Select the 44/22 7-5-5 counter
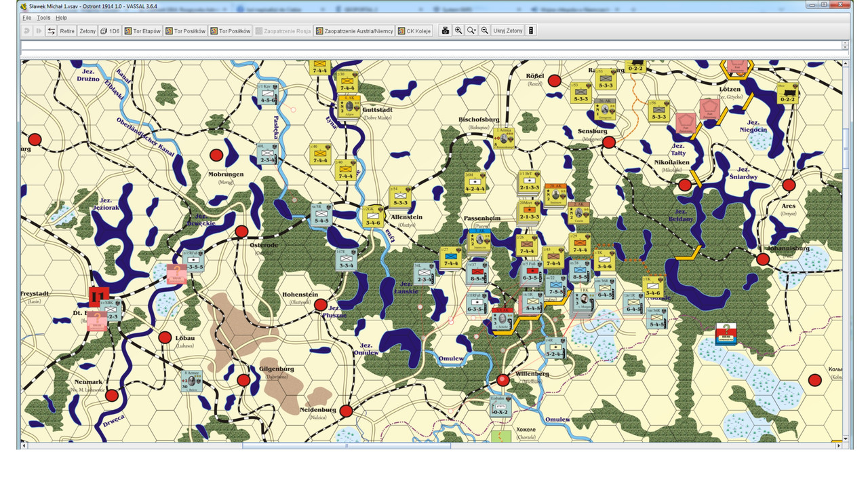Viewport: 868px width, 486px height. tap(555, 286)
